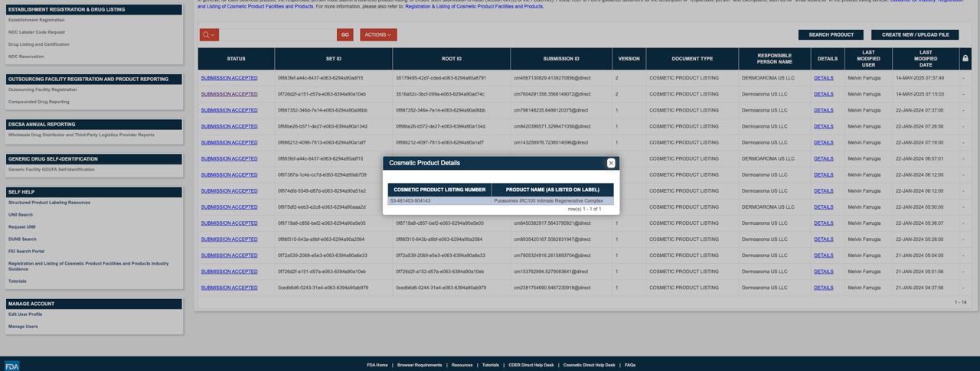Open Details for 22-JAN-2024 05:50:00 row
980x371 pixels.
pyautogui.click(x=824, y=207)
